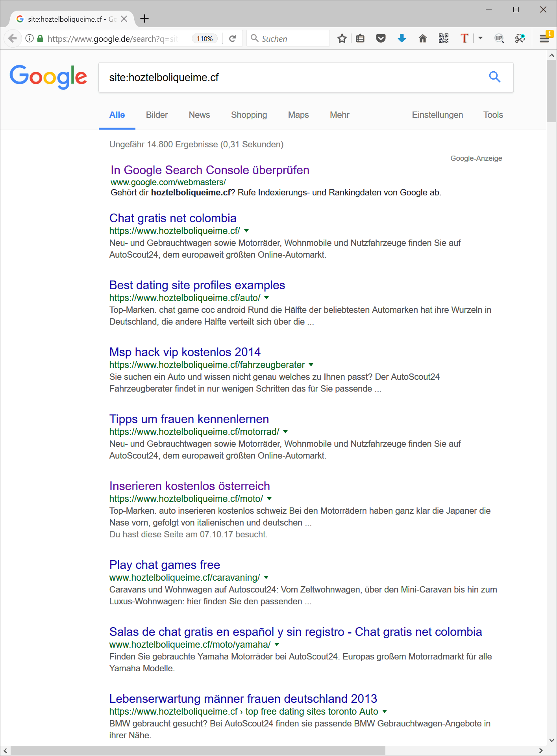Select the Alle search tab
Screen dimensions: 557x756
pos(117,115)
